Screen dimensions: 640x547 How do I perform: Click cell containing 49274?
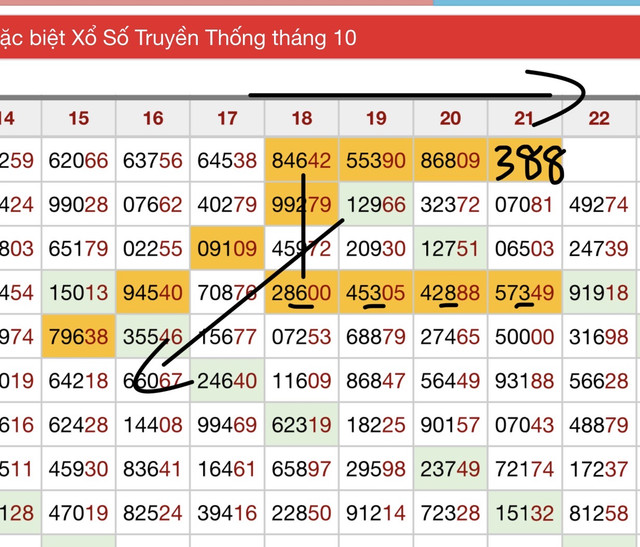click(x=599, y=204)
